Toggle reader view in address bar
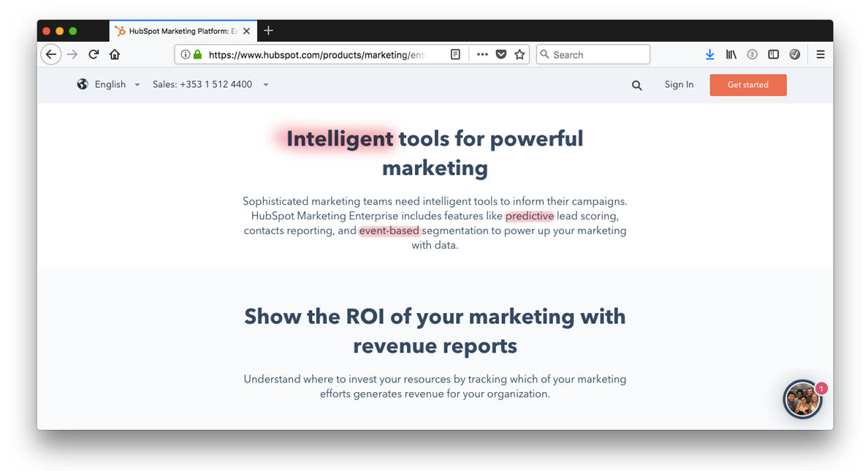 [x=455, y=54]
